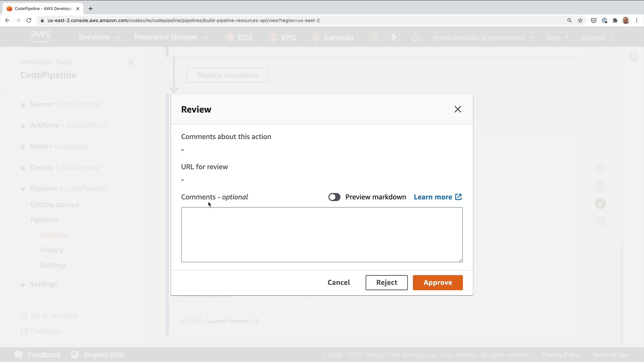Open the AWS notifications bell
This screenshot has height=362, width=644.
tap(415, 37)
